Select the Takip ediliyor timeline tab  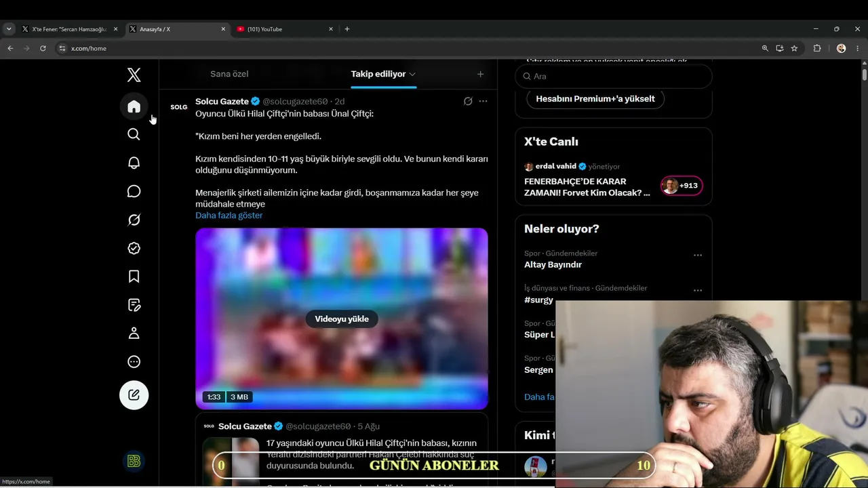pyautogui.click(x=378, y=74)
